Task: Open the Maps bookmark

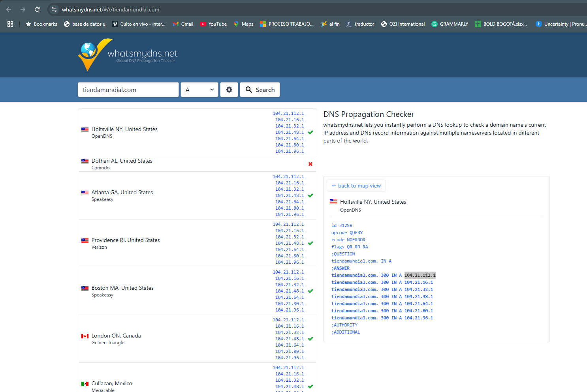Action: (x=243, y=24)
